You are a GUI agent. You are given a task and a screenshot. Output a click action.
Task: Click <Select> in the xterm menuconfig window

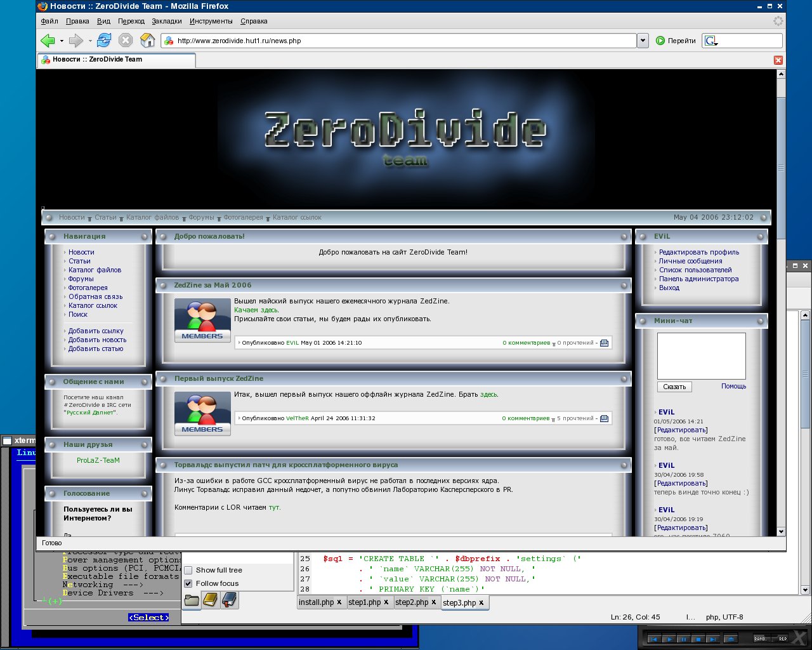[148, 618]
